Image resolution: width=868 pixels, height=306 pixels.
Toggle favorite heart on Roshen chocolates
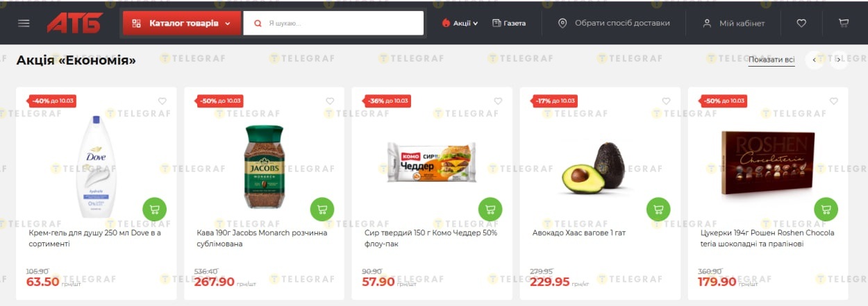834,101
